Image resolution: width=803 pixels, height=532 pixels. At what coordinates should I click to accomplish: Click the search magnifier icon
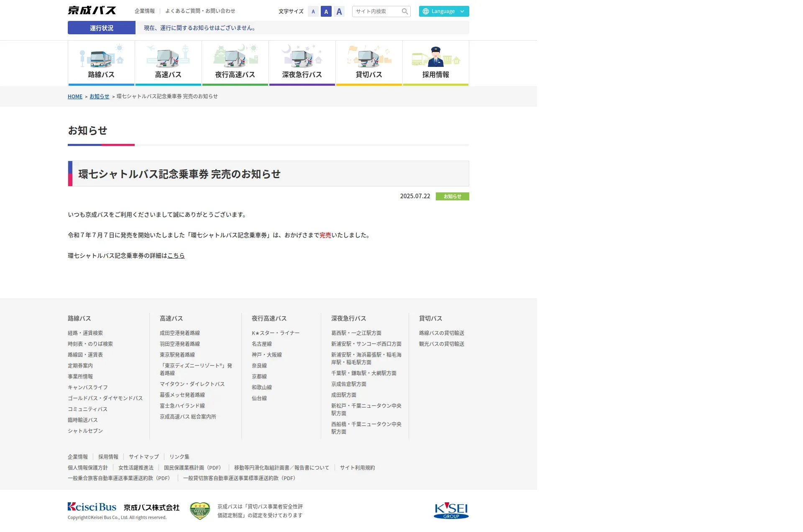404,11
